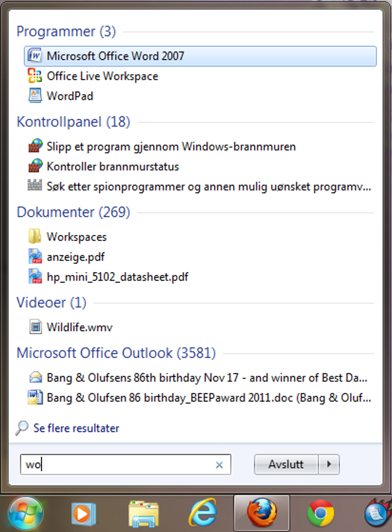392x532 pixels.
Task: Click the WordPad program icon
Action: [x=35, y=96]
